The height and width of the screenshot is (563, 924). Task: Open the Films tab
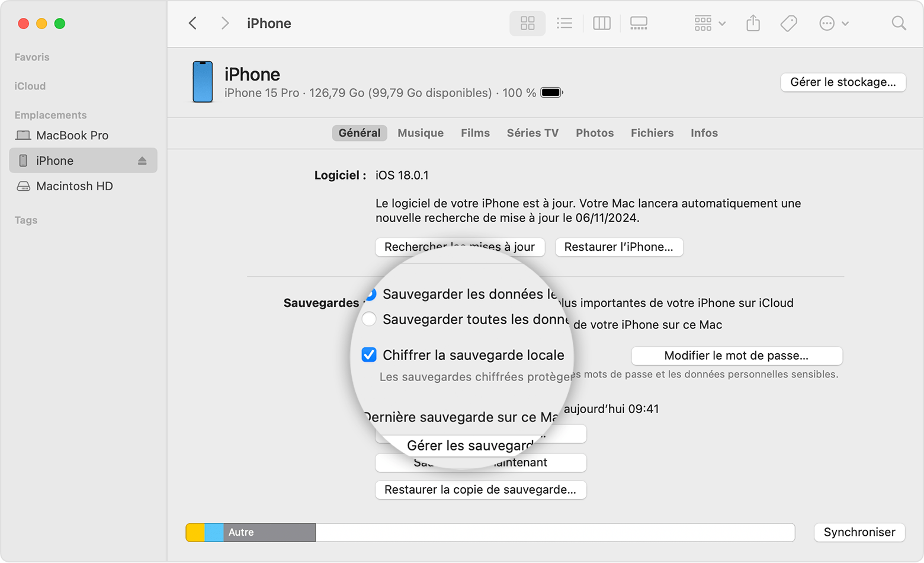click(x=475, y=133)
